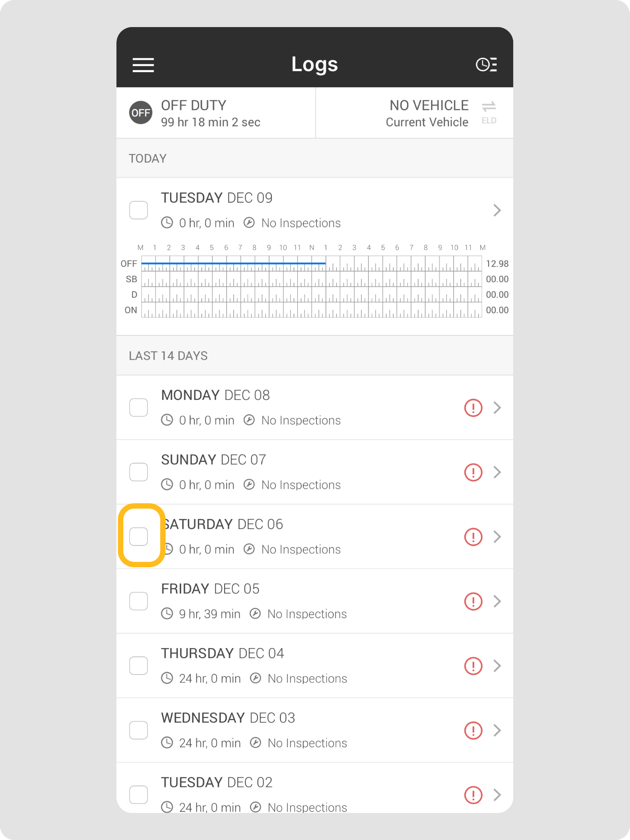Open the Monday Dec 08 log entry

(287, 408)
